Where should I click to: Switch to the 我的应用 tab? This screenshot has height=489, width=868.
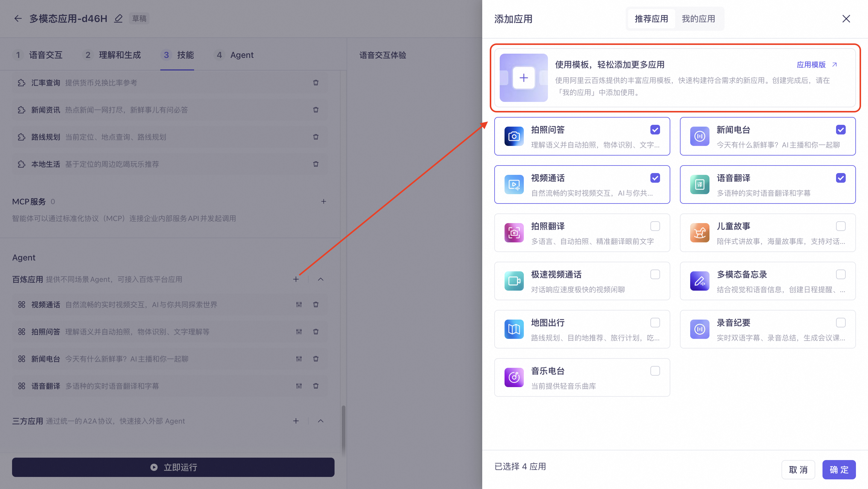(698, 19)
